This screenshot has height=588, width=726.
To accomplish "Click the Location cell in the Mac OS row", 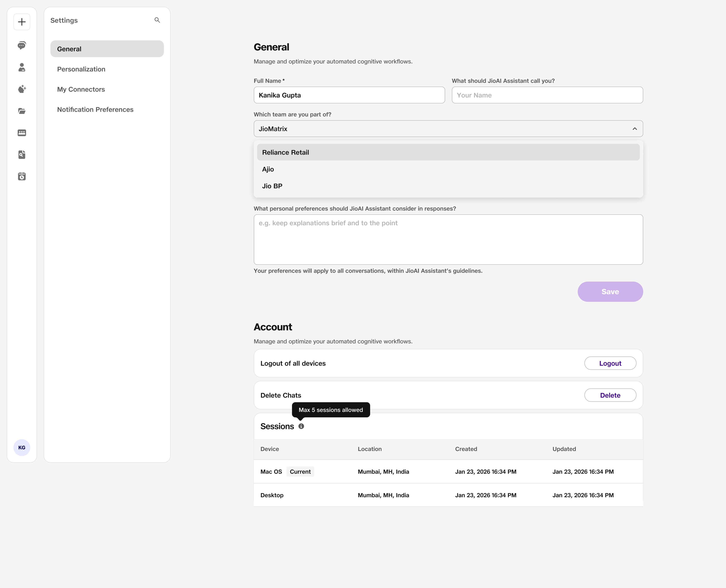I will tap(383, 472).
